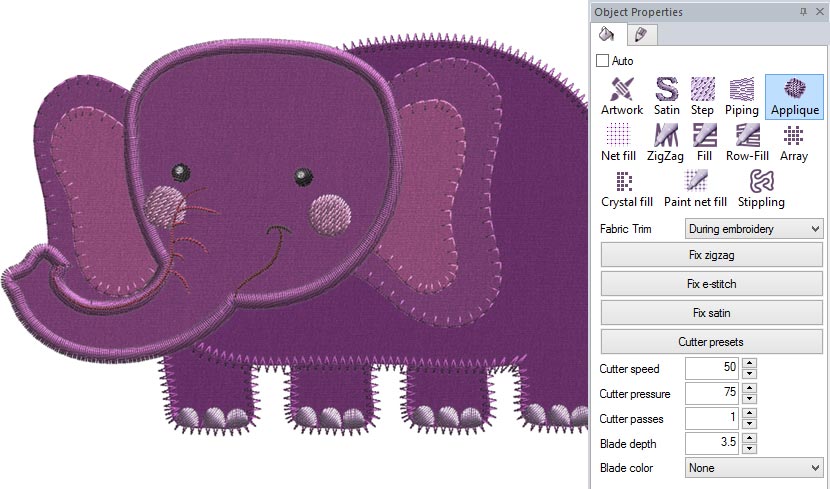Decrease Cutter pressure with down arrow

click(x=749, y=399)
